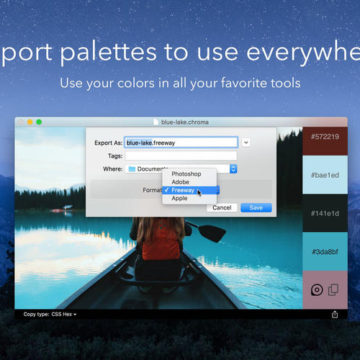Click blue-lake.chroma document icon in title bar
The image size is (360, 360).
156,122
